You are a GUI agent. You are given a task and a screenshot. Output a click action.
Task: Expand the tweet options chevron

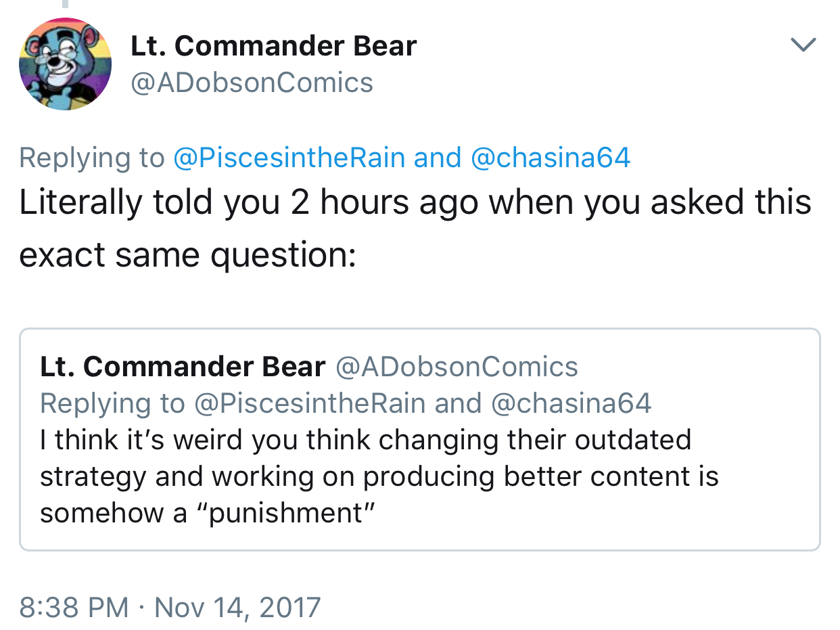click(803, 45)
